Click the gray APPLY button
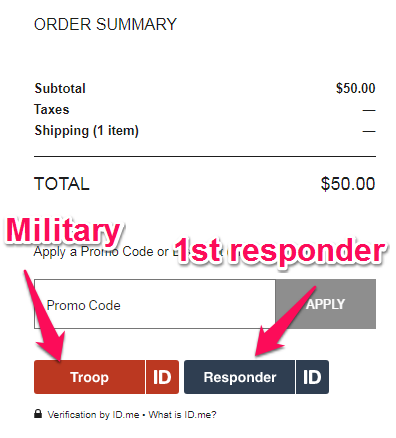 click(326, 304)
